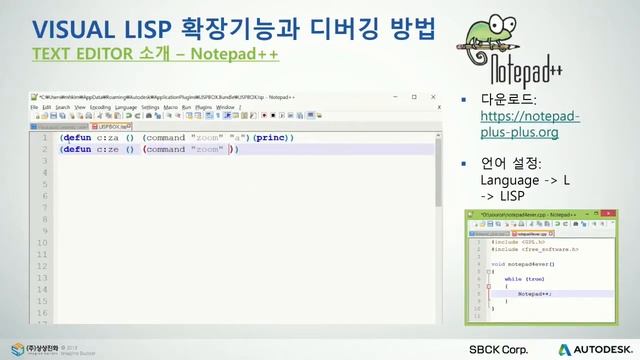This screenshot has height=360, width=640.
Task: Click the New file toolbar icon
Action: [37, 116]
